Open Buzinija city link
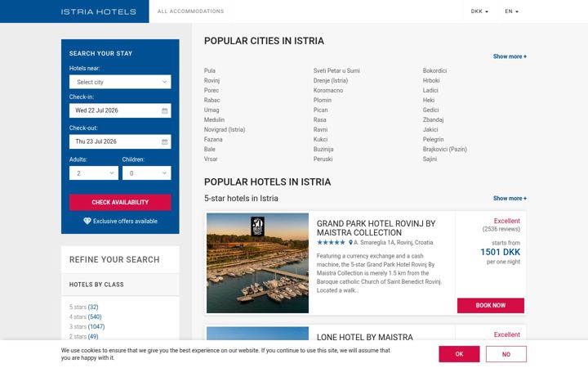 pos(323,149)
